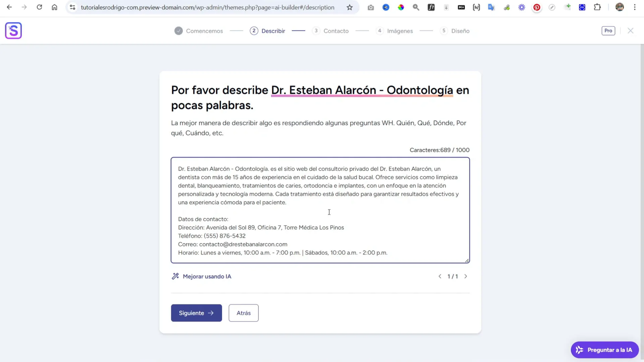Toggle the Pro badge indicator
644x362 pixels.
(x=608, y=31)
